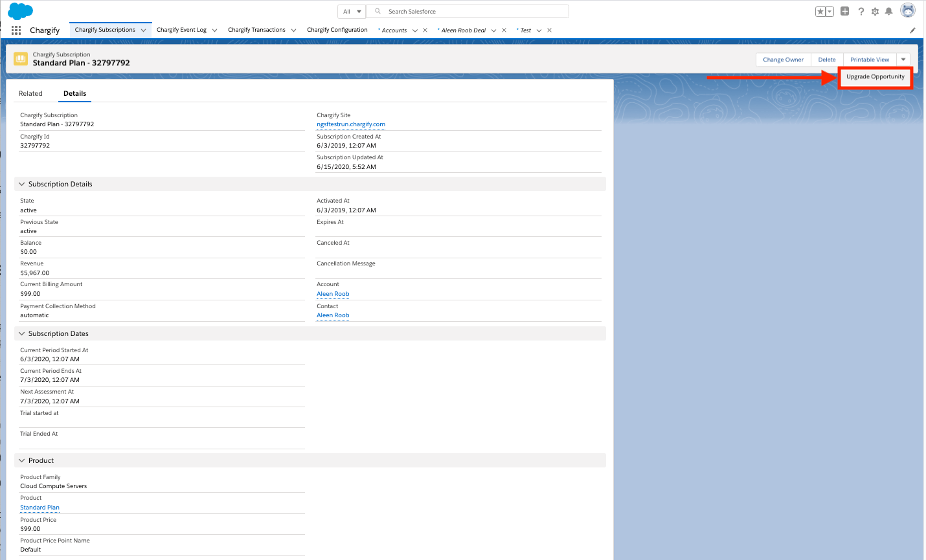
Task: Close the Aleen Roob Deal tab
Action: [504, 30]
